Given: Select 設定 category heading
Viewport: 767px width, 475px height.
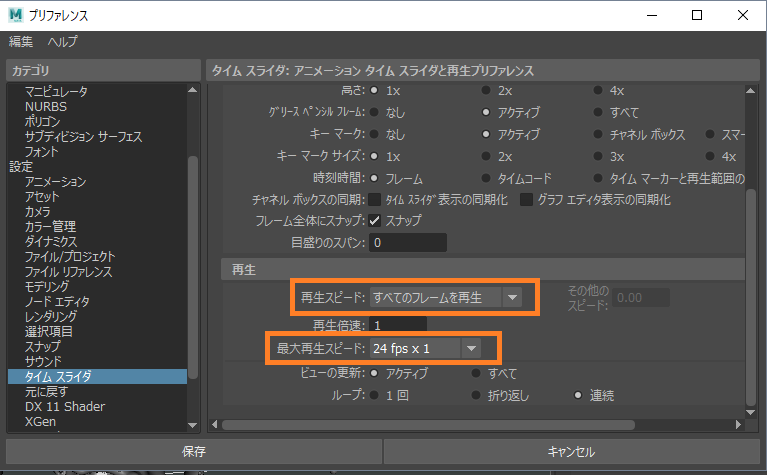Looking at the screenshot, I should 21,167.
